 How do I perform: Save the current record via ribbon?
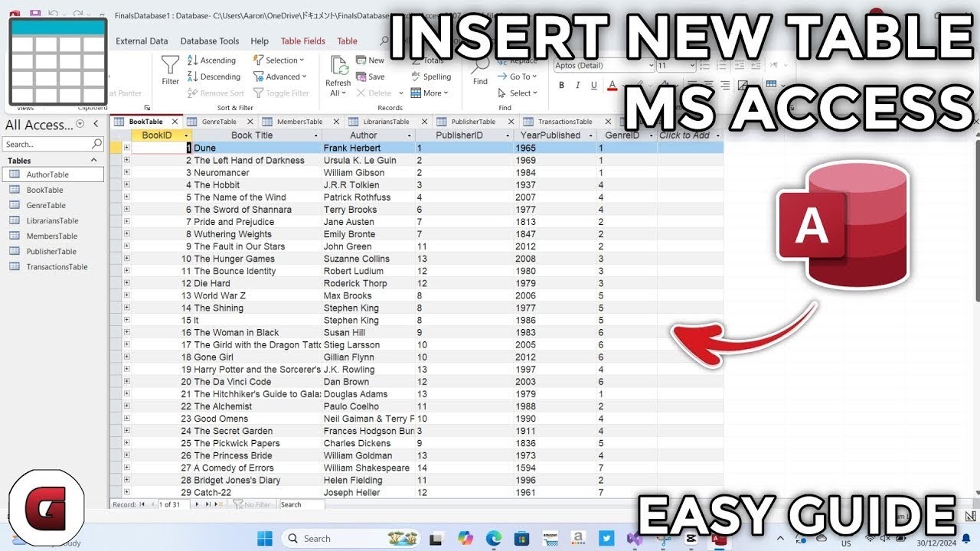click(370, 77)
